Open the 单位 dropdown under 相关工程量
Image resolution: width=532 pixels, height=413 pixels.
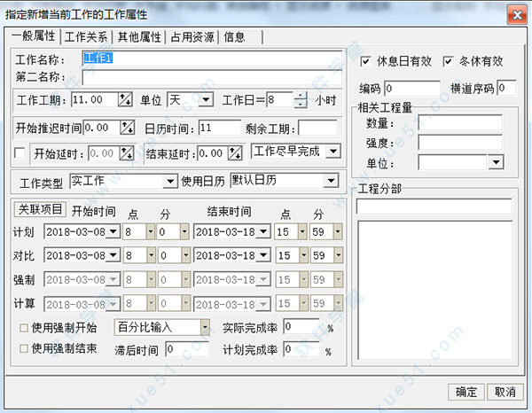[x=495, y=162]
